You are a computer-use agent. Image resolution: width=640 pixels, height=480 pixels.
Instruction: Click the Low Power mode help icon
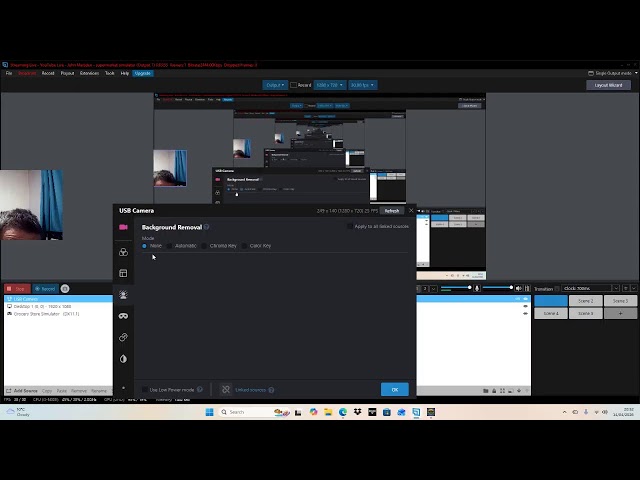point(200,389)
